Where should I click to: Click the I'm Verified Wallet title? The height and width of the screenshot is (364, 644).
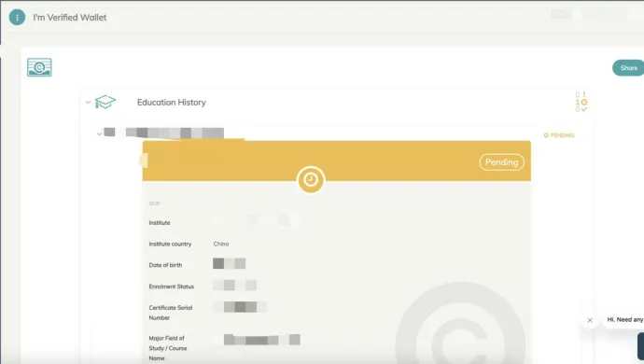coord(70,17)
